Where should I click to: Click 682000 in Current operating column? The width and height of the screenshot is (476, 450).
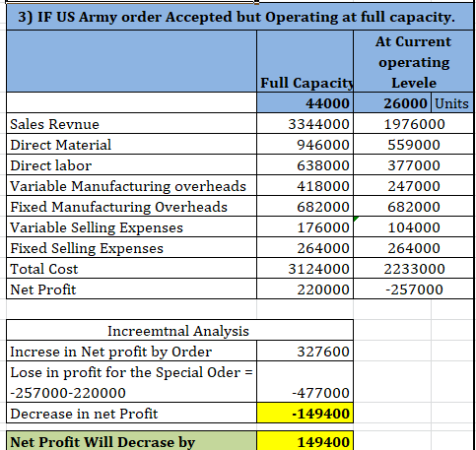pos(414,206)
